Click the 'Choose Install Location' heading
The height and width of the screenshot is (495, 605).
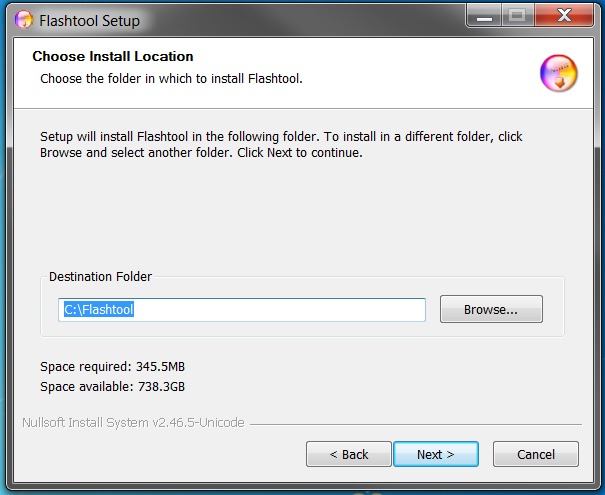click(113, 56)
